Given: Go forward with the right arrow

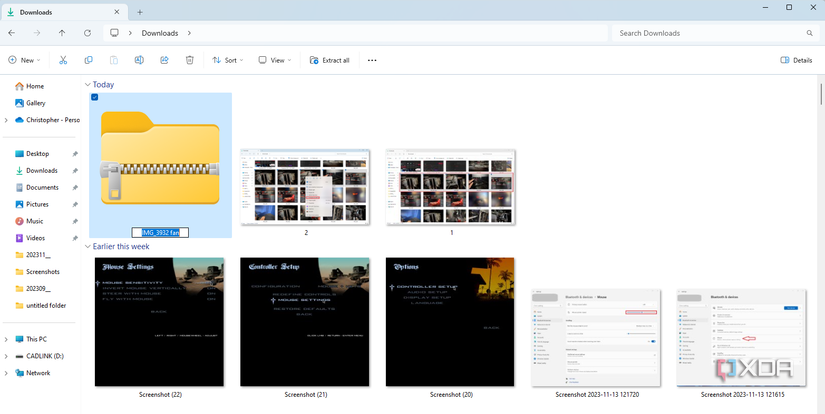Looking at the screenshot, I should click(x=37, y=33).
